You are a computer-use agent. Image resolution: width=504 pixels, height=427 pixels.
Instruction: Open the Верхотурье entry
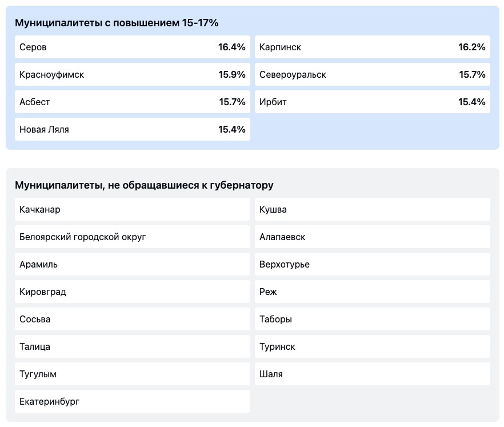[x=372, y=265]
